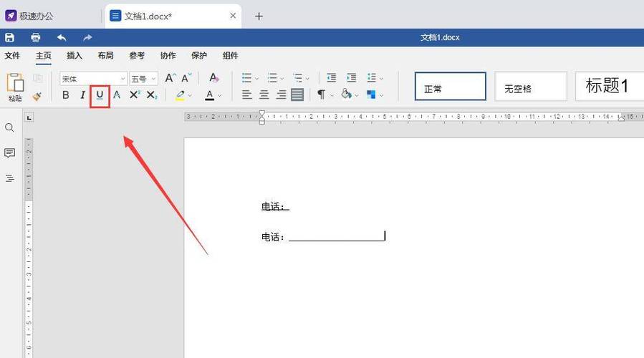Image resolution: width=644 pixels, height=358 pixels.
Task: Open the 文件 menu
Action: (x=12, y=55)
